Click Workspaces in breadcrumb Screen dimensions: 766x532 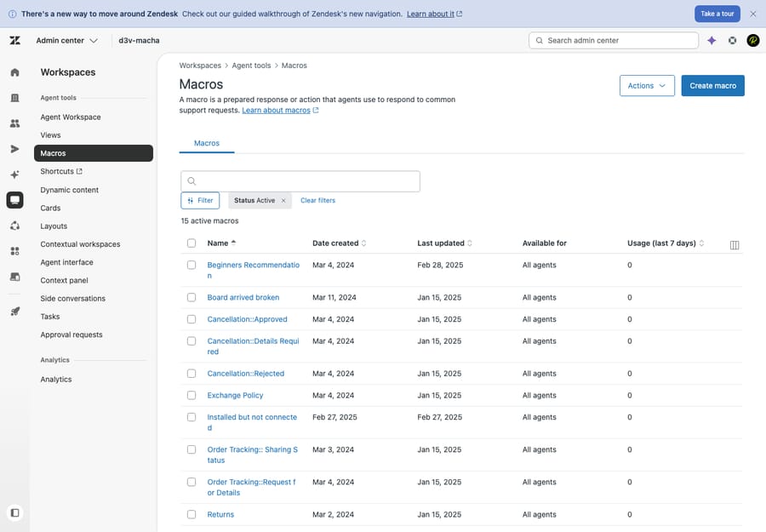tap(200, 66)
